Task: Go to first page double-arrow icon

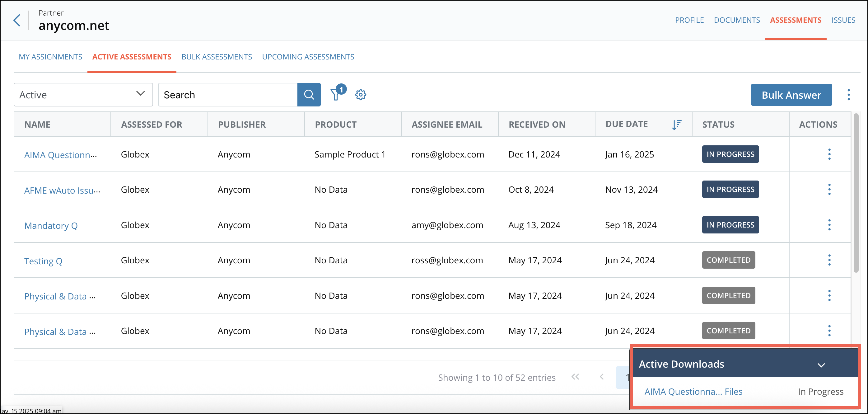Action: coord(575,377)
